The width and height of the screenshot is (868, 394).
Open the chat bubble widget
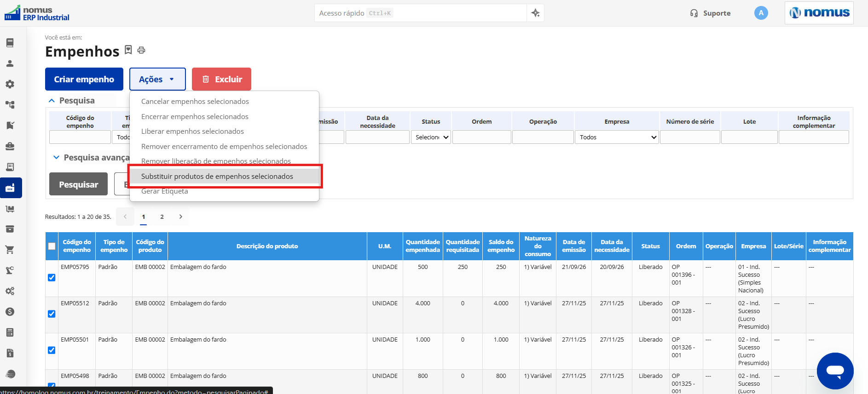tap(835, 371)
